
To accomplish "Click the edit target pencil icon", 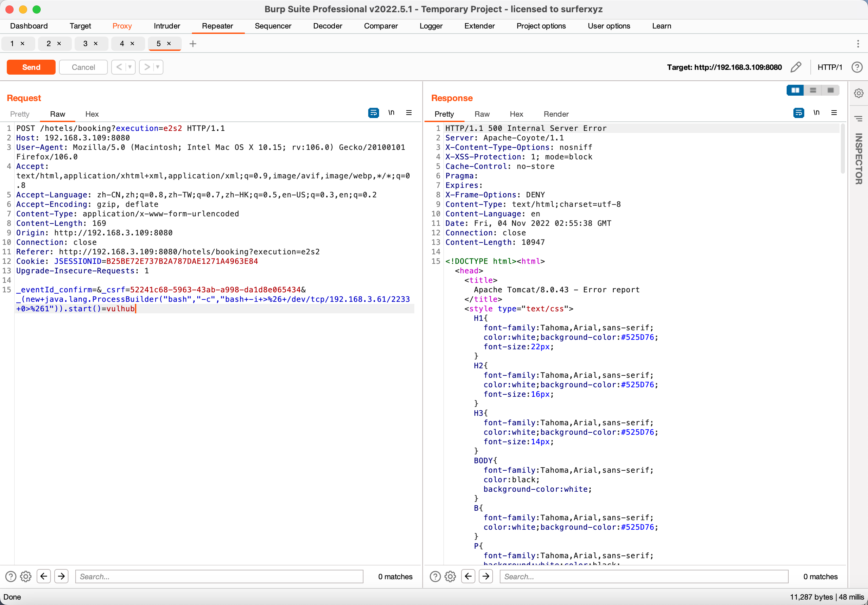I will pyautogui.click(x=796, y=67).
